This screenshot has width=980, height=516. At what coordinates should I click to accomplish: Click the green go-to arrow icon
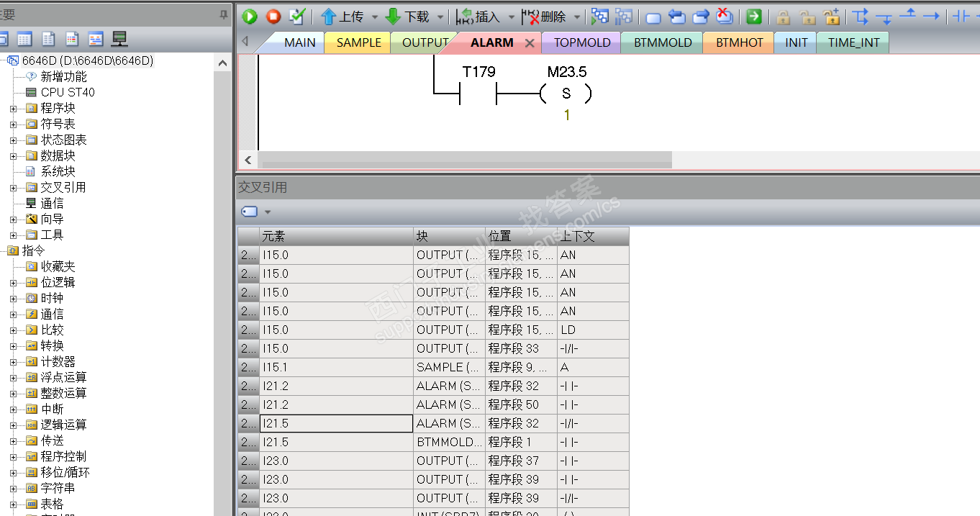[753, 16]
